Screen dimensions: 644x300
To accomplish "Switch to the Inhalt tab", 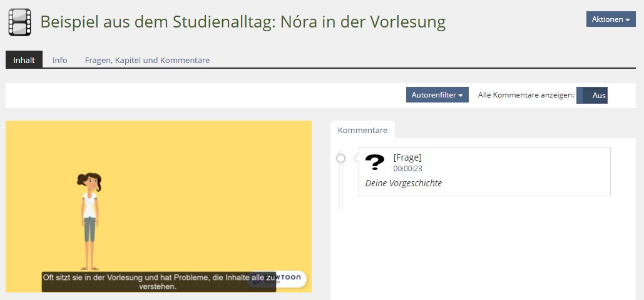I will coord(24,60).
